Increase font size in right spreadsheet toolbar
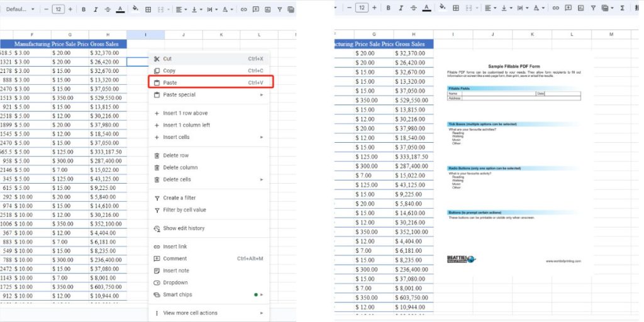Screen dimensions: 644x322 click(374, 8)
